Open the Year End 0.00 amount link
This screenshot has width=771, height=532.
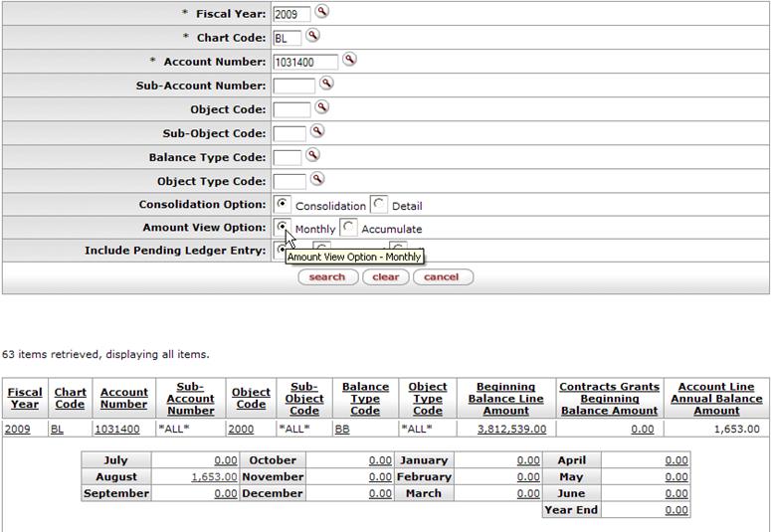point(676,510)
